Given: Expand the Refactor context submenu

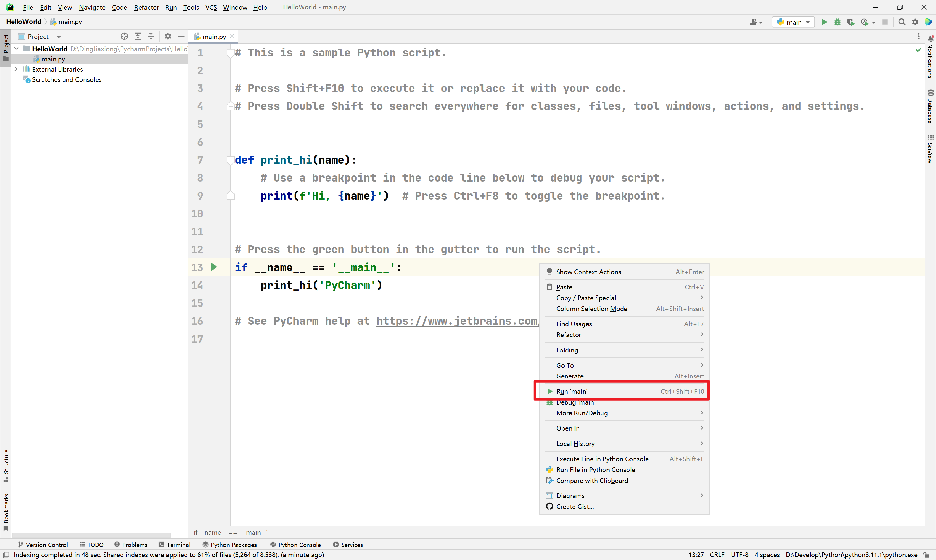Looking at the screenshot, I should [x=624, y=335].
